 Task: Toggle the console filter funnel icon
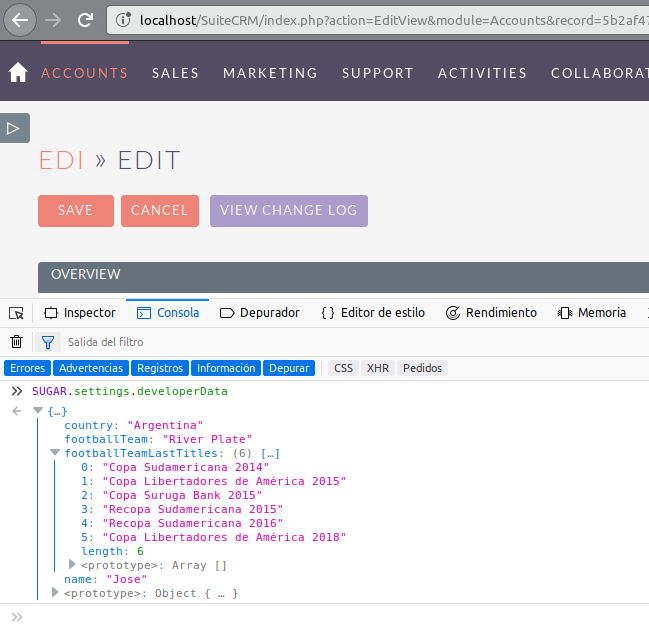pyautogui.click(x=48, y=342)
